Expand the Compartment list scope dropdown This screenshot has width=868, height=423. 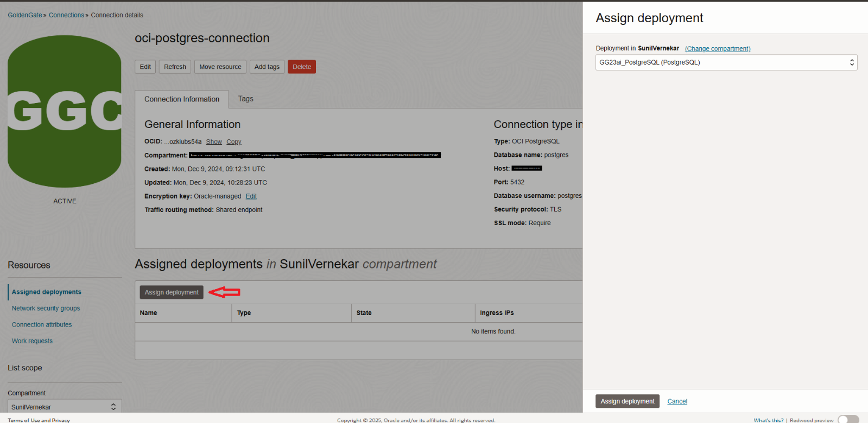click(64, 407)
